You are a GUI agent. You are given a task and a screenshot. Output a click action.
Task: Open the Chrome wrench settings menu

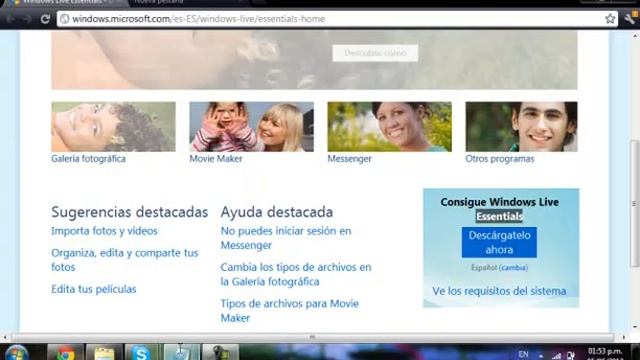(x=630, y=18)
